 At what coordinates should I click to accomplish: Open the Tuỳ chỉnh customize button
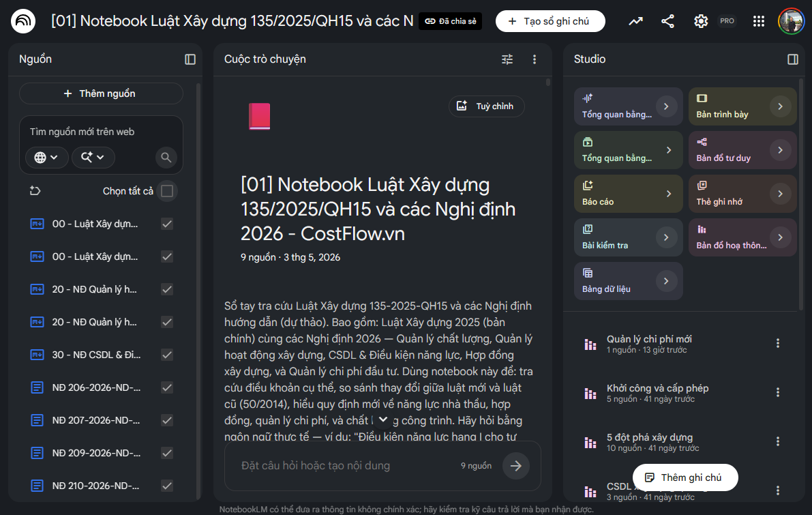[486, 106]
